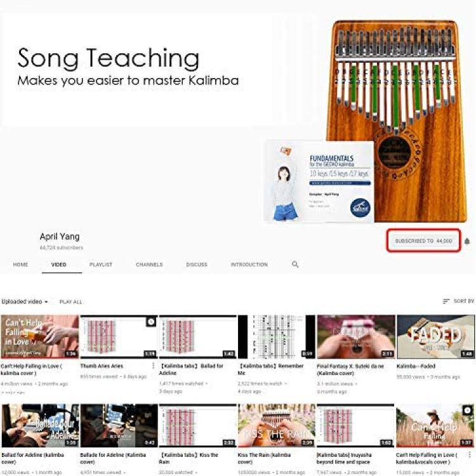
Task: Open three-dot menu beside kalimba&vocals cover title
Action: (x=470, y=455)
